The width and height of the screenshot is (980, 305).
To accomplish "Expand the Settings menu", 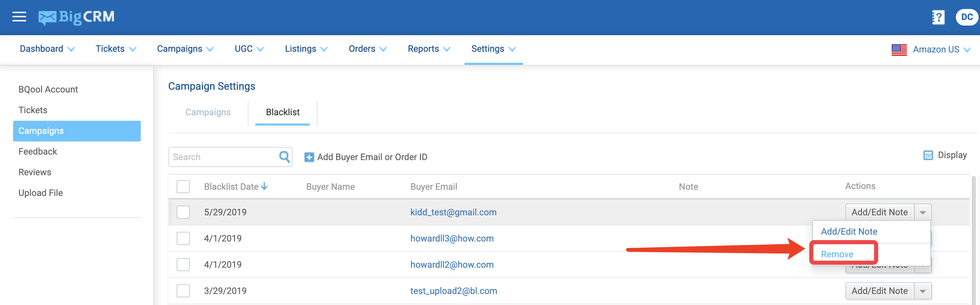I will (x=493, y=49).
